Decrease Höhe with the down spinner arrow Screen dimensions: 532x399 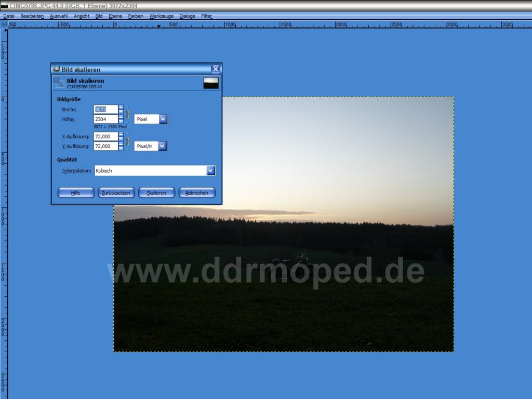coord(121,122)
